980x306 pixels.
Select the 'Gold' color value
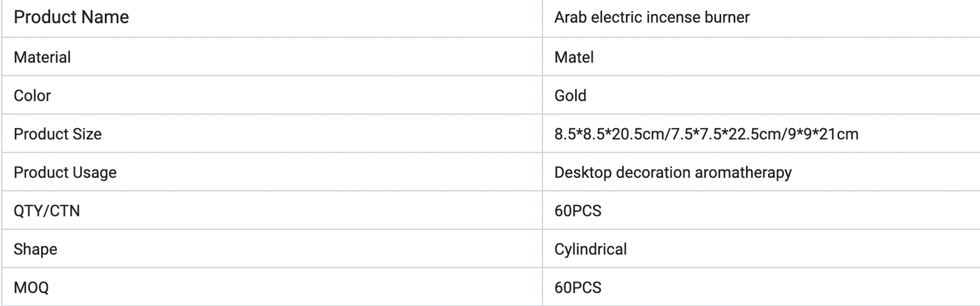(x=570, y=96)
